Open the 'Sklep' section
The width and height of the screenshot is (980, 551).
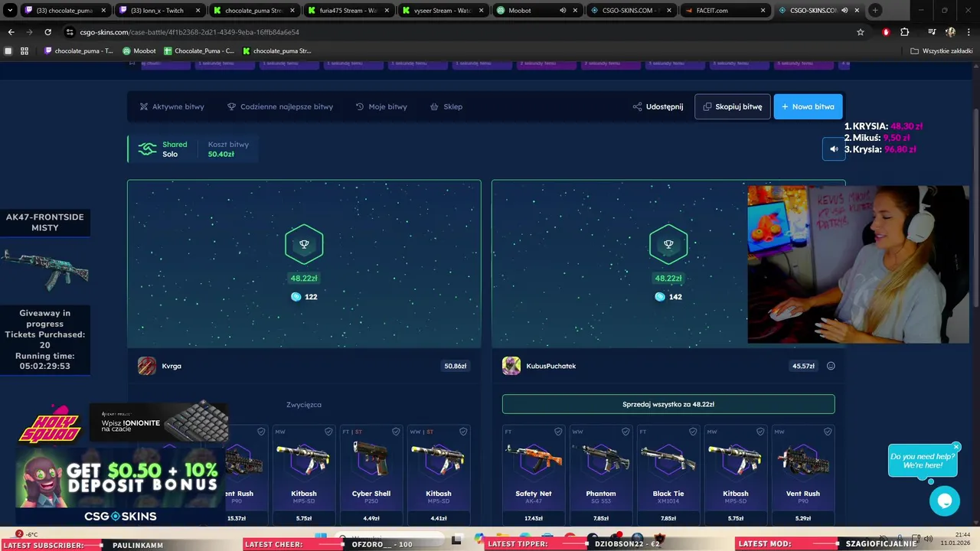click(x=446, y=106)
